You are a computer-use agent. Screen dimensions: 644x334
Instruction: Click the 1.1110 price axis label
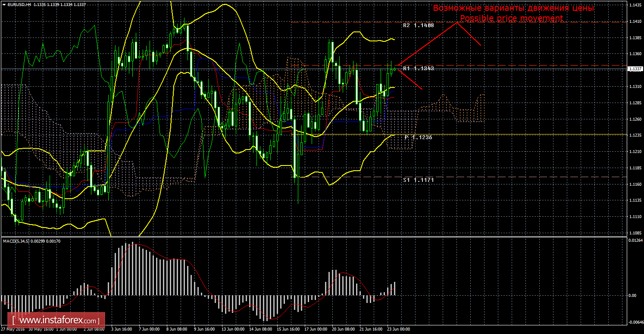(636, 217)
